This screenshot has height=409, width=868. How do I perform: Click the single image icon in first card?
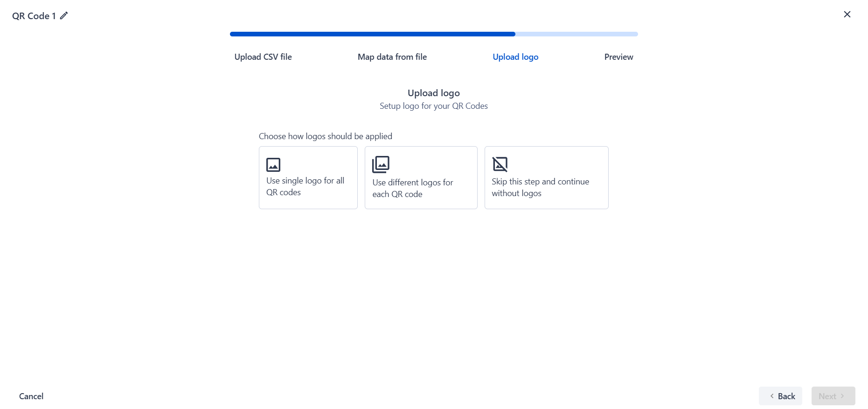[x=273, y=165]
